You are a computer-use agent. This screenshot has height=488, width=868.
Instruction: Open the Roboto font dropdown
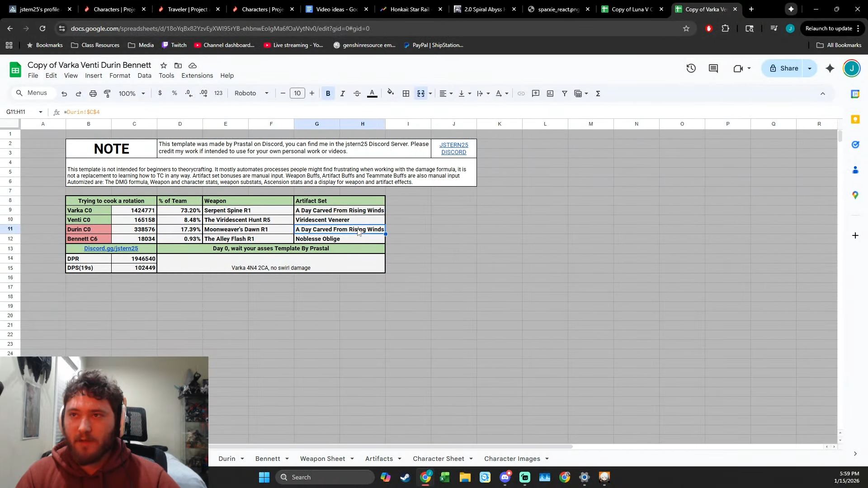click(x=251, y=93)
